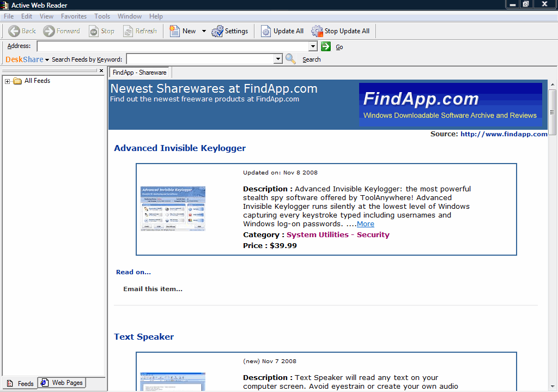Click the Back arrow icon

tap(14, 31)
